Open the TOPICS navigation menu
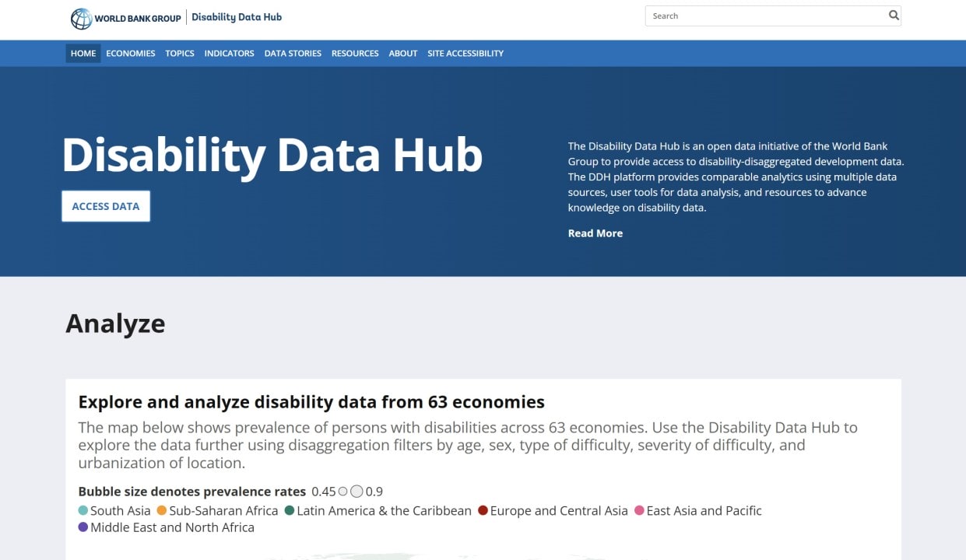The height and width of the screenshot is (560, 966). pos(179,53)
